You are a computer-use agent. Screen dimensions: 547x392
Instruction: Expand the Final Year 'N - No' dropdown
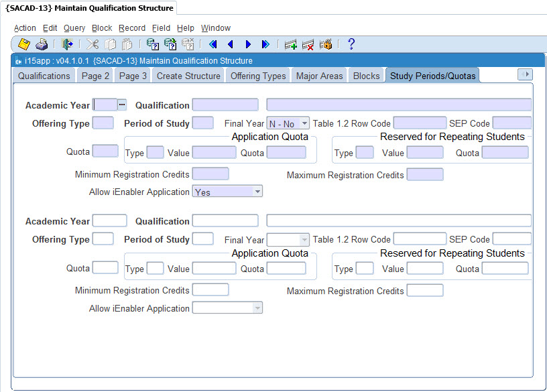point(304,123)
